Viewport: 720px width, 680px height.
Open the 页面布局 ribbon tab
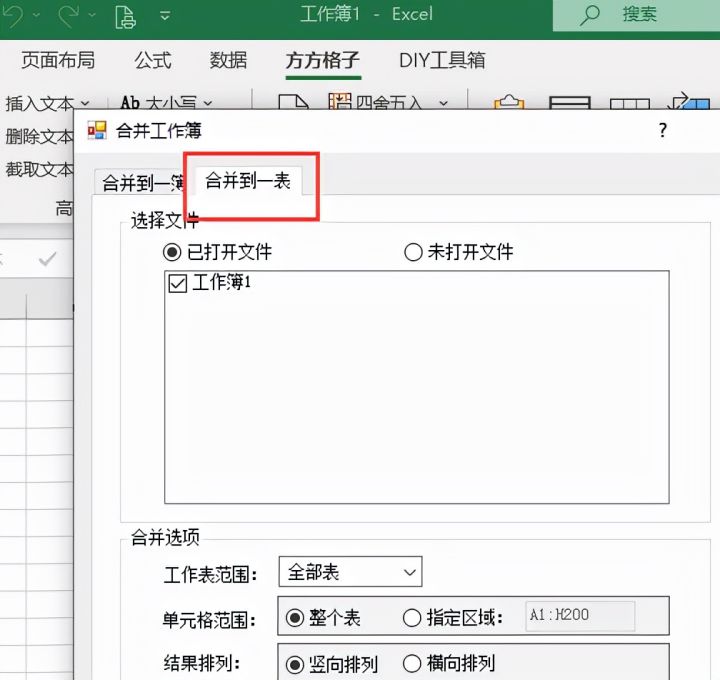58,60
